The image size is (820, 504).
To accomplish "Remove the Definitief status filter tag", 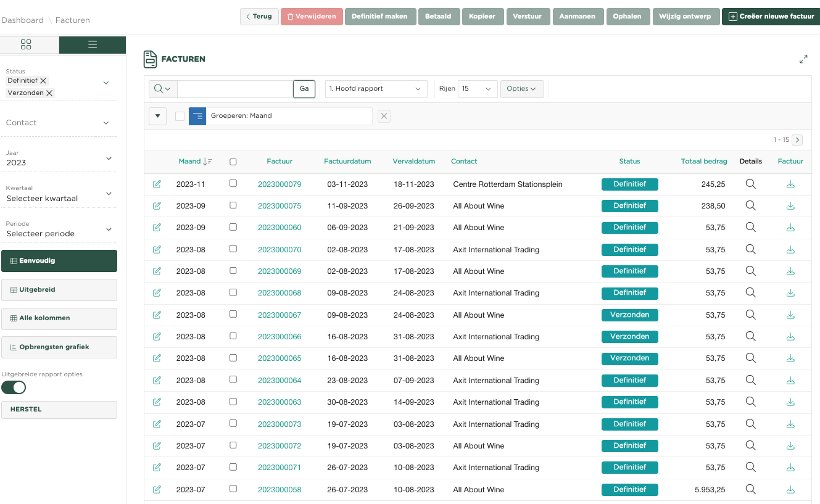I will pos(43,81).
